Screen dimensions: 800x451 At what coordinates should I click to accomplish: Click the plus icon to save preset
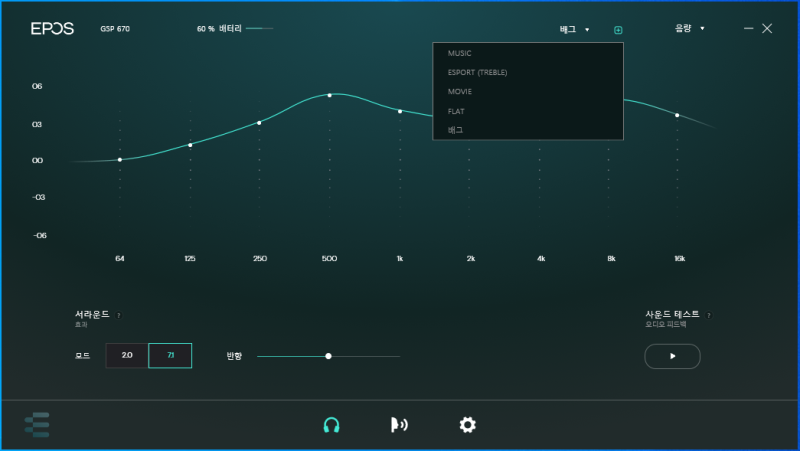[x=618, y=30]
